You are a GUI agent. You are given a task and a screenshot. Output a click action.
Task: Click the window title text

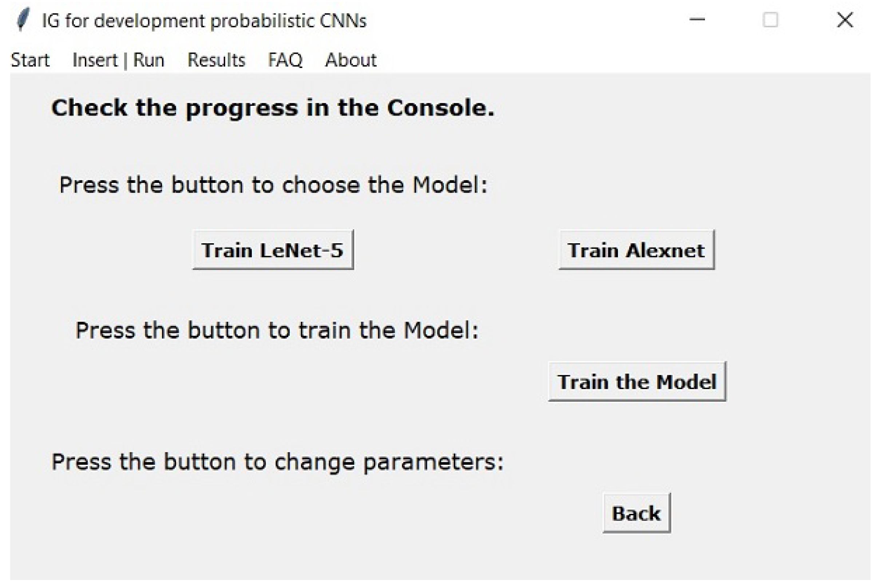(204, 21)
